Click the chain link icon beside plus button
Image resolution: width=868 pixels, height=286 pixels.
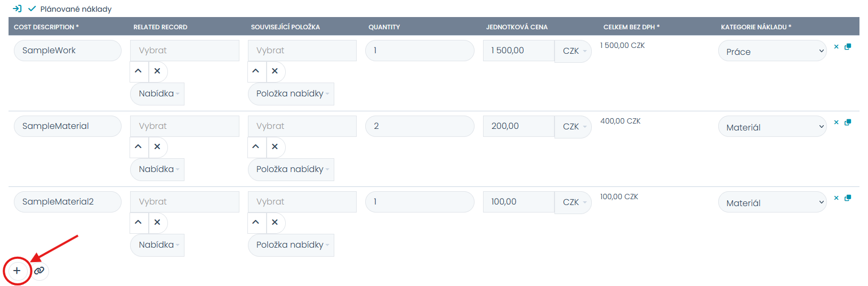(39, 271)
